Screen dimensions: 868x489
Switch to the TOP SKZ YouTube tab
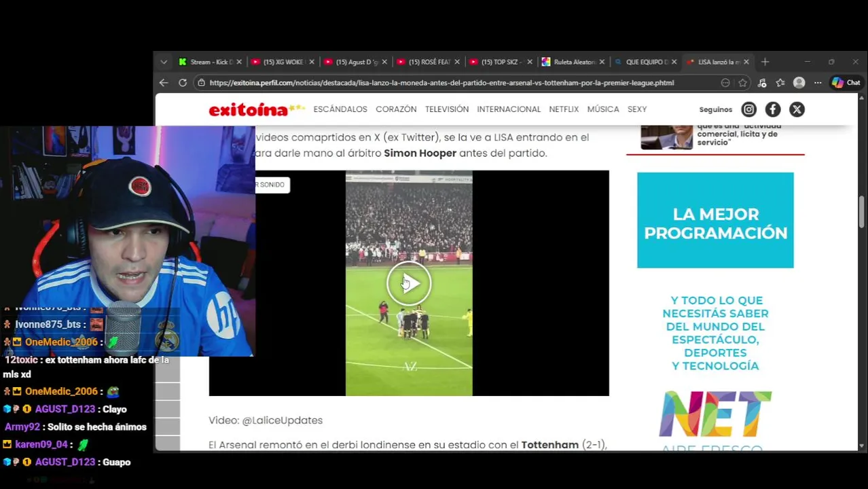coord(496,62)
